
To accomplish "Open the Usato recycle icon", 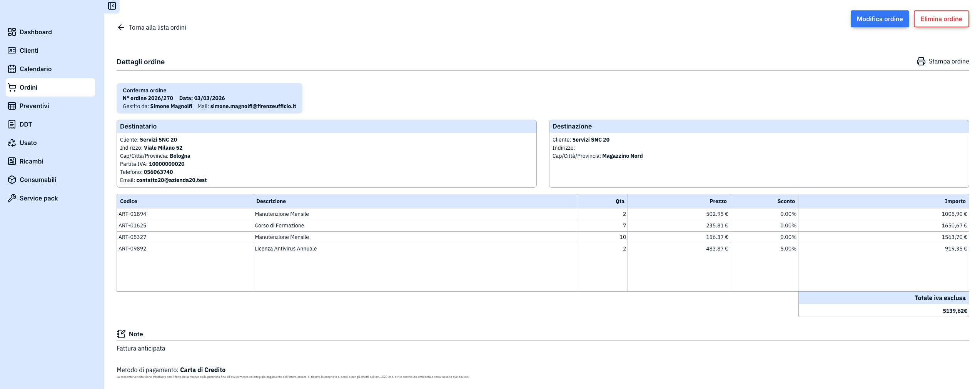I will coord(12,143).
